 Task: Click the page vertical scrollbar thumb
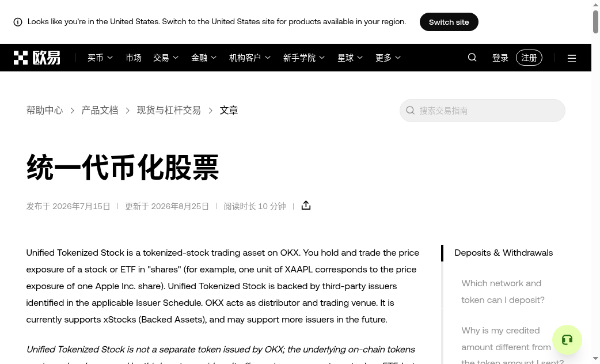(596, 22)
